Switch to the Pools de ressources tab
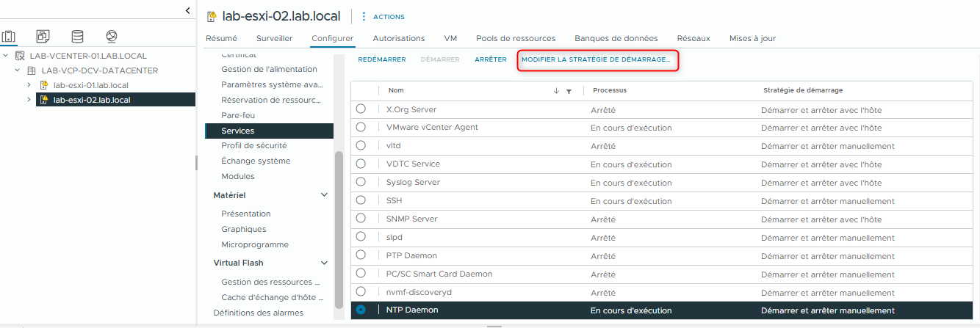Screen dimensions: 980x328 [516, 38]
